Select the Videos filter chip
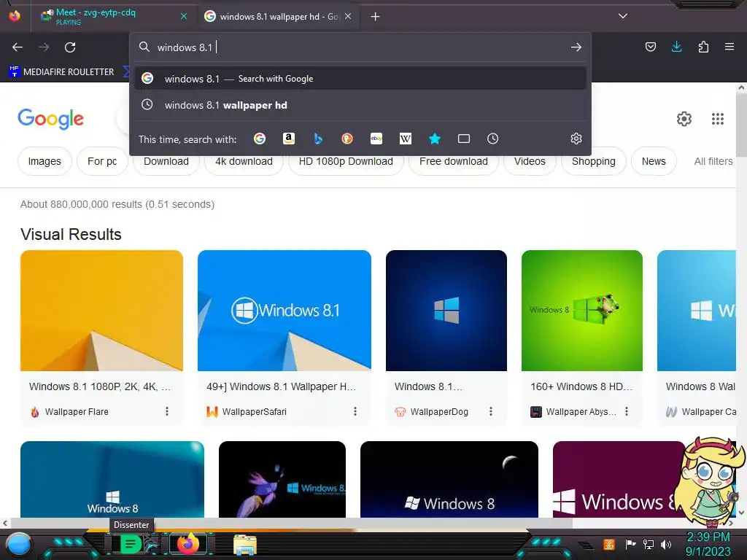Image resolution: width=747 pixels, height=560 pixels. pyautogui.click(x=530, y=161)
